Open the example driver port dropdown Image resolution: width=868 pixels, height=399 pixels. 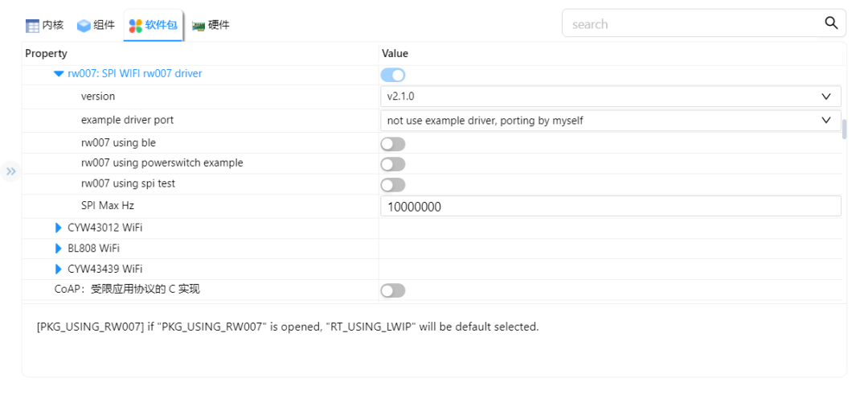611,120
